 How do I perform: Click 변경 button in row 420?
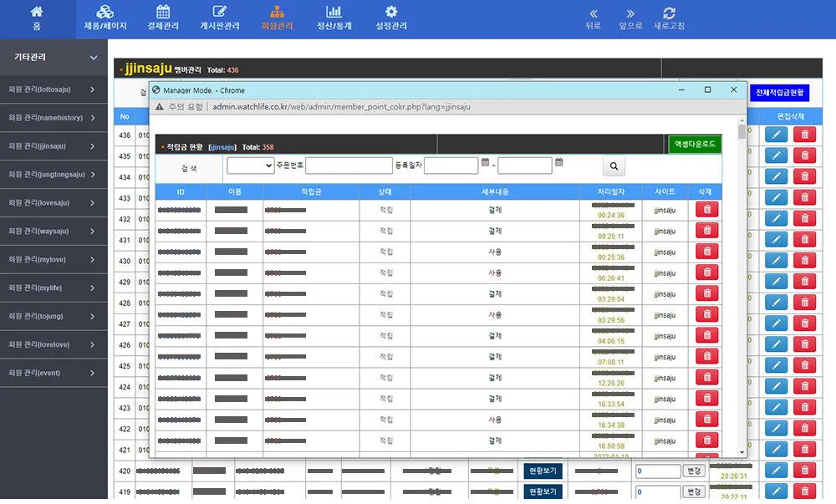(694, 471)
